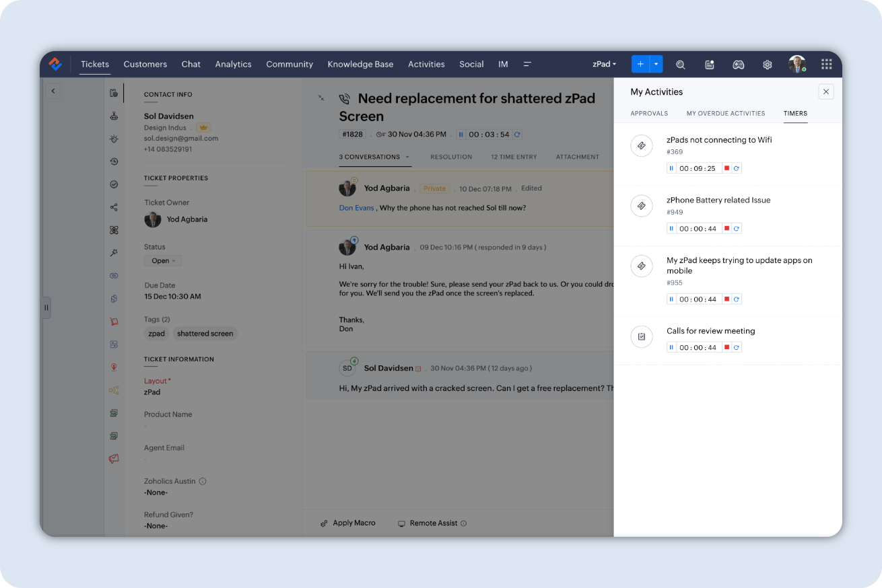Click the collapse arrows beside ticket title
This screenshot has height=588, width=882.
pos(321,98)
